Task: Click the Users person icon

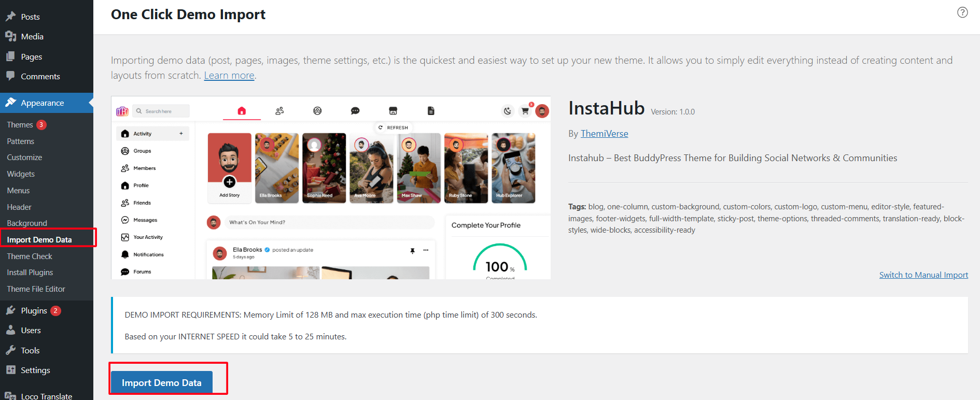Action: click(10, 330)
